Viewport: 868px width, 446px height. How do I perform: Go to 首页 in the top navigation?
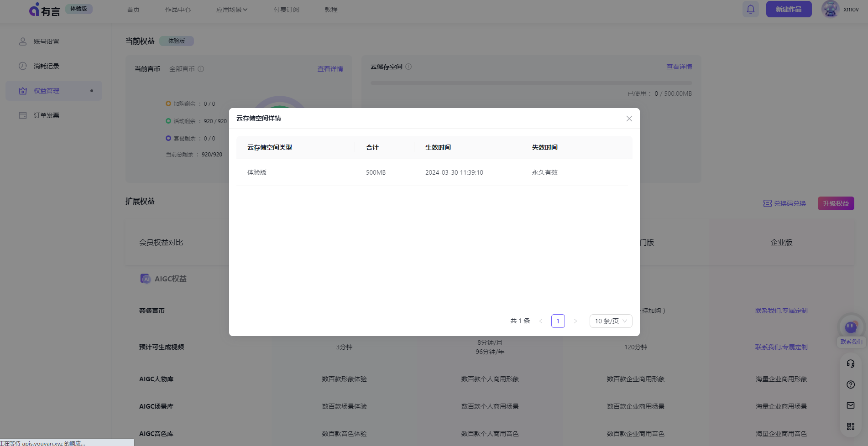coord(133,10)
